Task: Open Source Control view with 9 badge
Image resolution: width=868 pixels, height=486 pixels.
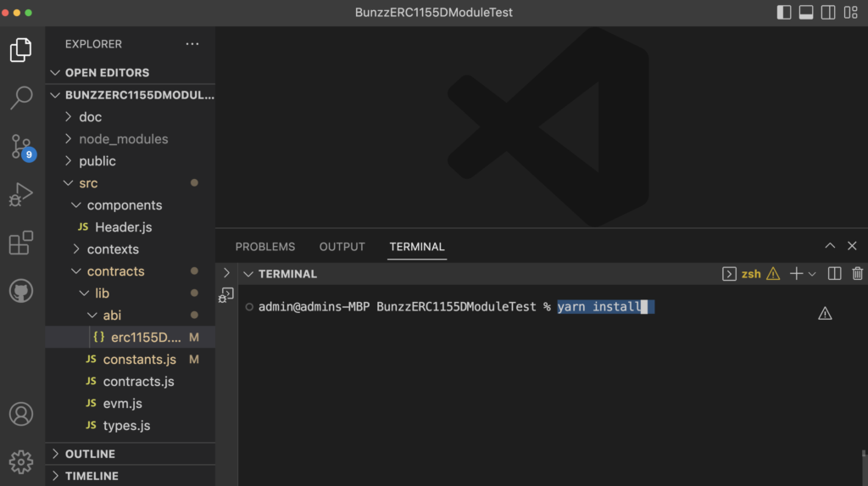Action: [x=23, y=148]
